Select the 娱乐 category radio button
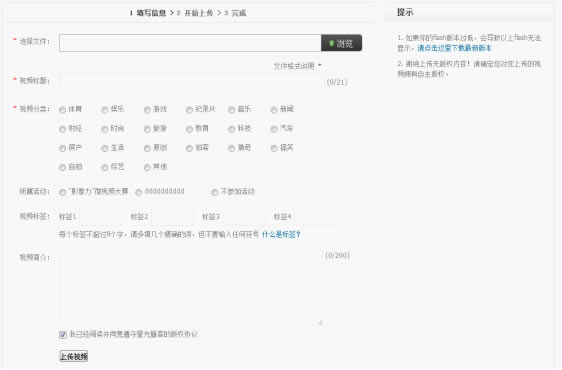562x370 pixels. [x=105, y=110]
